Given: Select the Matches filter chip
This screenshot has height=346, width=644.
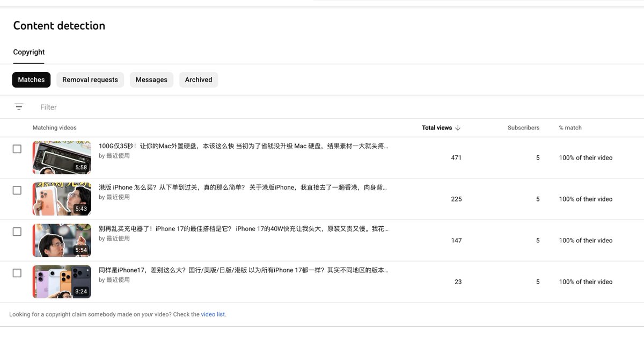Looking at the screenshot, I should coord(31,79).
